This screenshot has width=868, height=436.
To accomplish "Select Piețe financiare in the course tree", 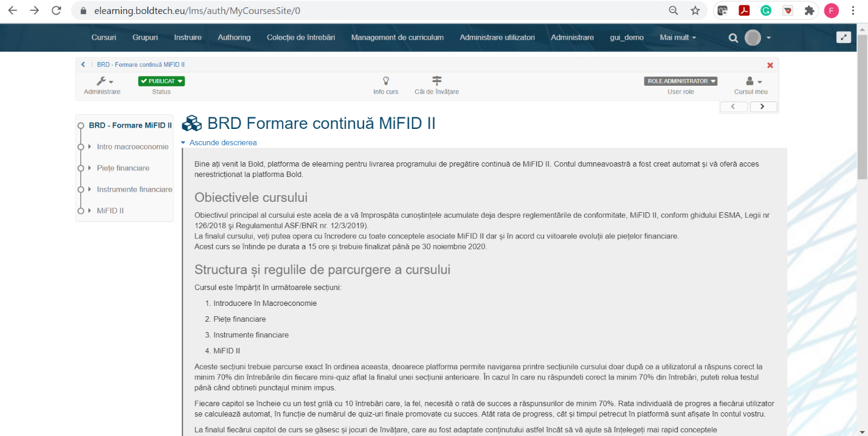I will pyautogui.click(x=123, y=168).
